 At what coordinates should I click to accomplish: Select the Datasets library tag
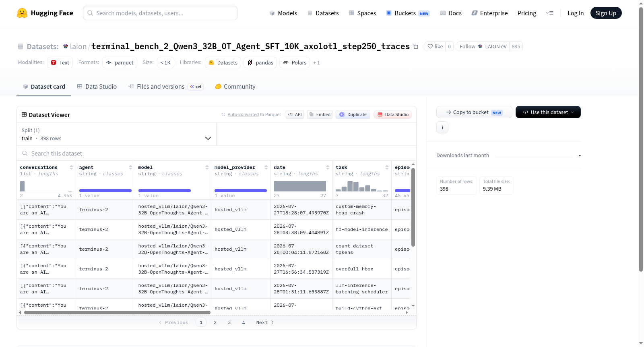[223, 62]
